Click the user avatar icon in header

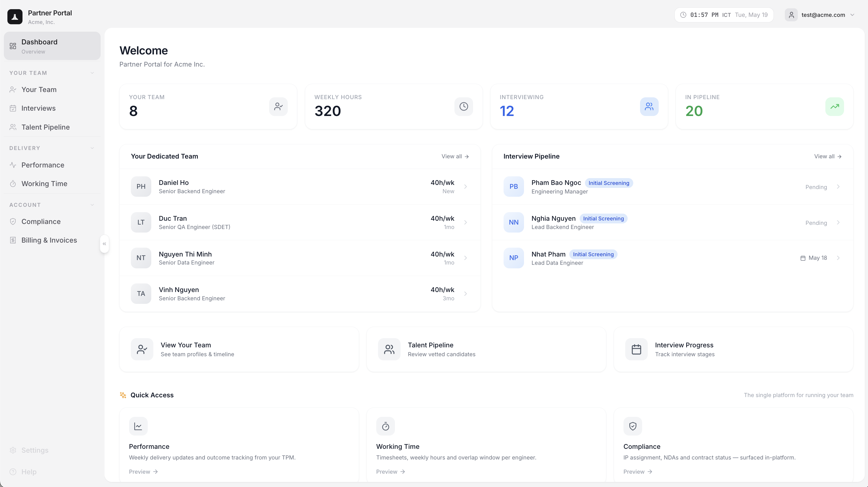[x=791, y=15]
